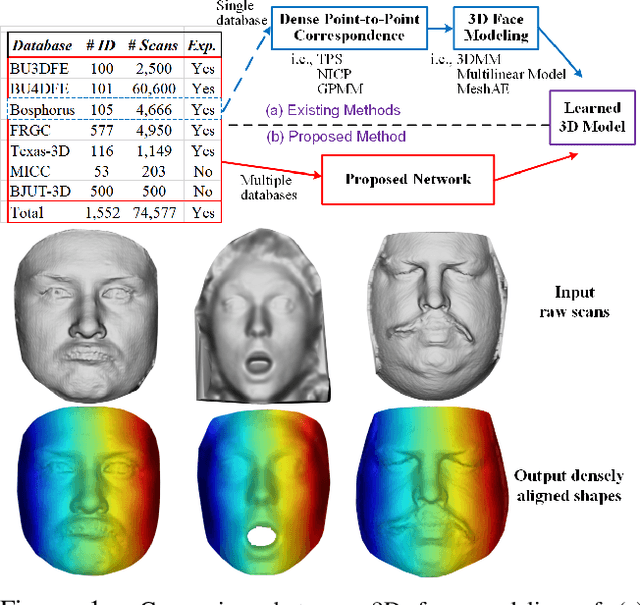Screen dimensions: 640x605
Task: Click the gray raw scan with open mouth
Action: tap(263, 316)
